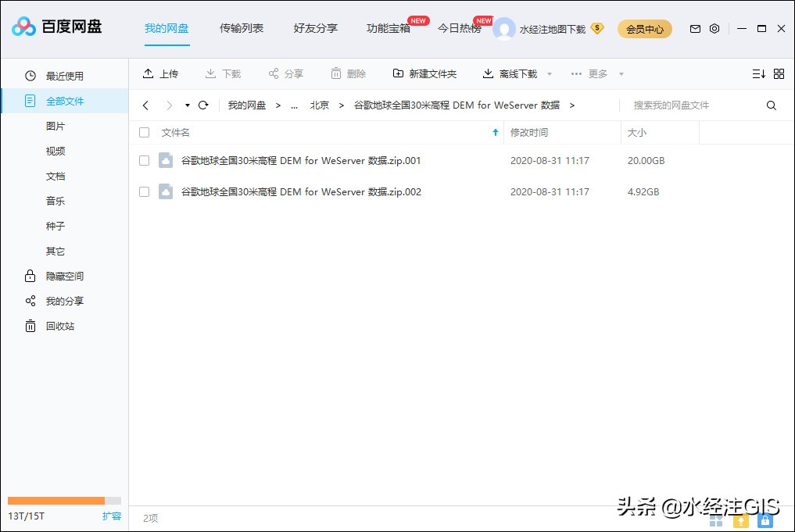The height and width of the screenshot is (532, 795).
Task: Click the new folder plus icon
Action: point(399,73)
